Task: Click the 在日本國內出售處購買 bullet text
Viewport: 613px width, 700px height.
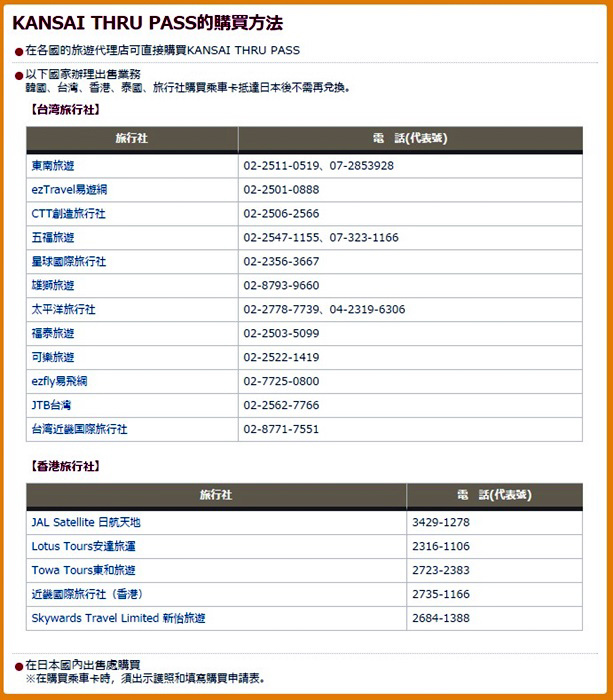Action: tap(83, 665)
